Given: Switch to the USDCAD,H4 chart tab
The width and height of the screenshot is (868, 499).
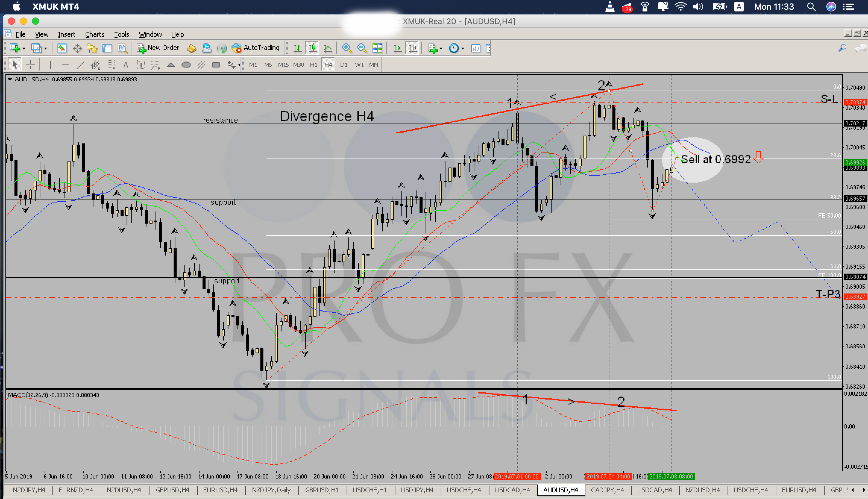Looking at the screenshot, I should pyautogui.click(x=512, y=490).
